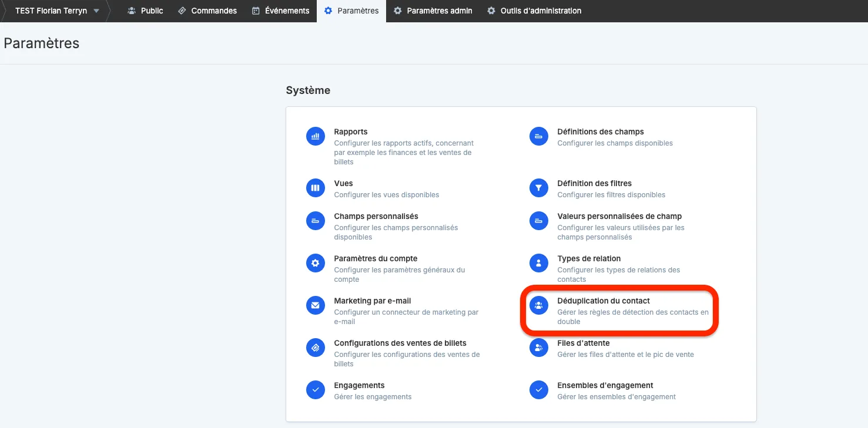Image resolution: width=868 pixels, height=428 pixels.
Task: Open Définition des filtres link
Action: 595,184
